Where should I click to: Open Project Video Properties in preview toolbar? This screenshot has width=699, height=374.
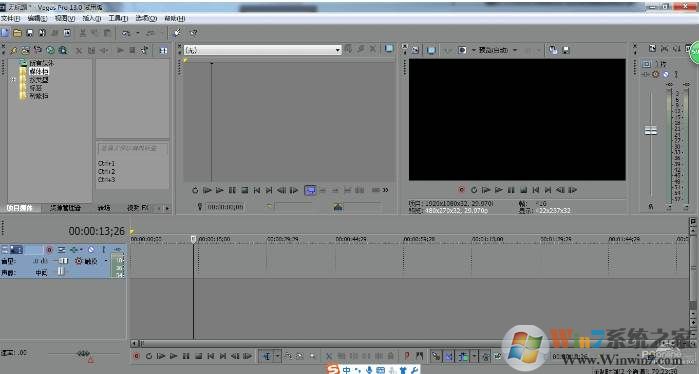[415, 50]
